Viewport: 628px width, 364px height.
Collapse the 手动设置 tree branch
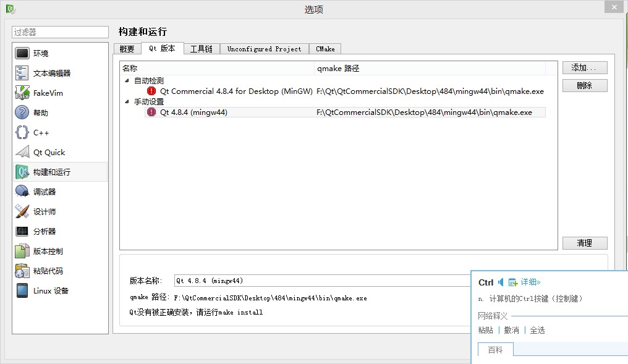coord(128,101)
